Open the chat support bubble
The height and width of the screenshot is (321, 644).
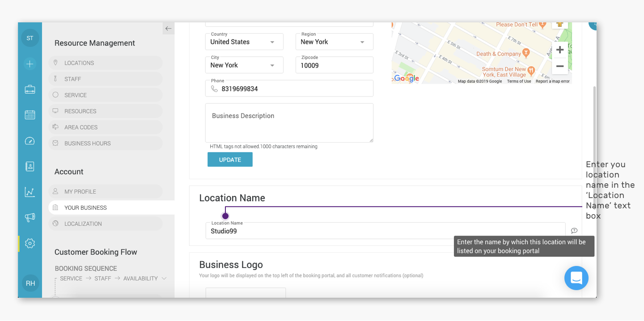click(x=576, y=278)
